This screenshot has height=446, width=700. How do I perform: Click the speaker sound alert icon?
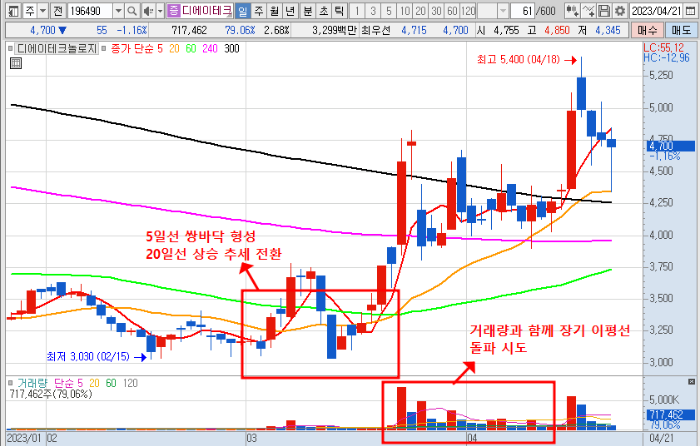148,11
